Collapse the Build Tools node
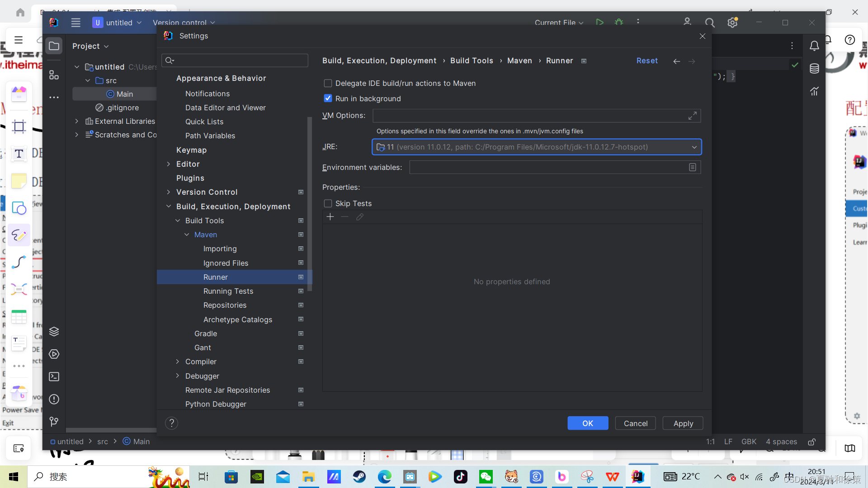The image size is (868, 488). tap(178, 221)
